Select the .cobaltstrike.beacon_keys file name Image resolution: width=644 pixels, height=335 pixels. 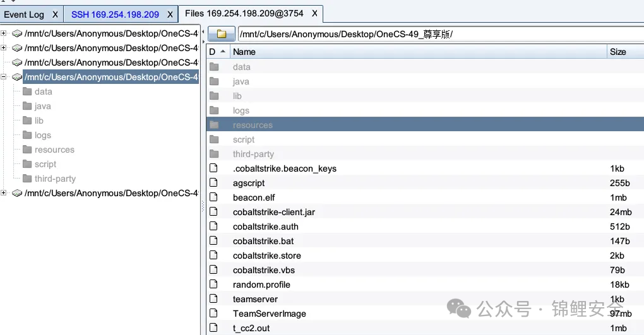tap(285, 168)
